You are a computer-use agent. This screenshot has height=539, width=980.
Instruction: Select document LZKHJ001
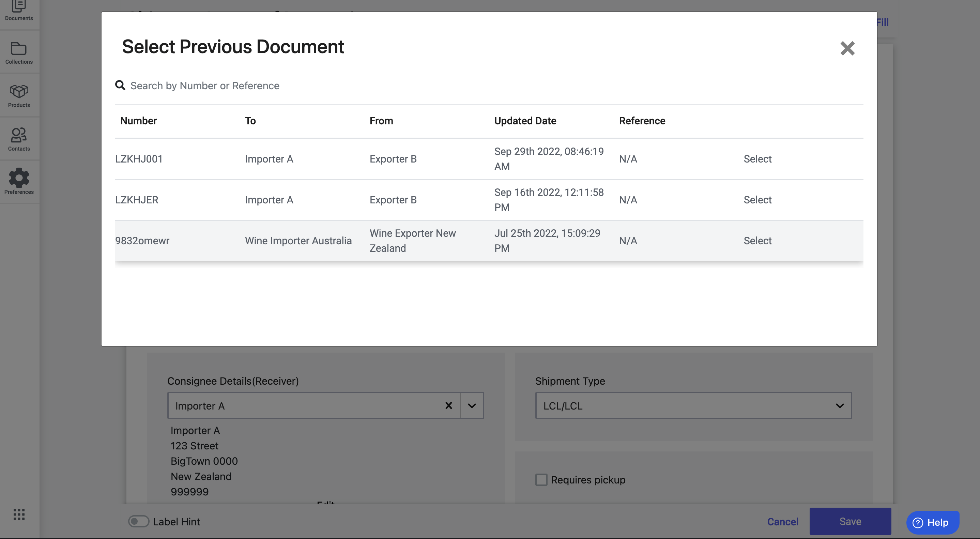point(757,159)
